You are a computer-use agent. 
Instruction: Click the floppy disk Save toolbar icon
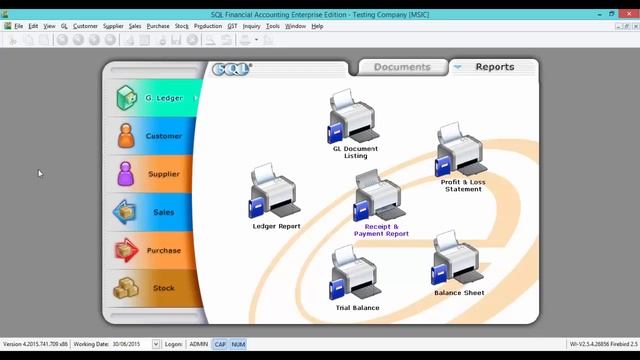pyautogui.click(x=176, y=40)
